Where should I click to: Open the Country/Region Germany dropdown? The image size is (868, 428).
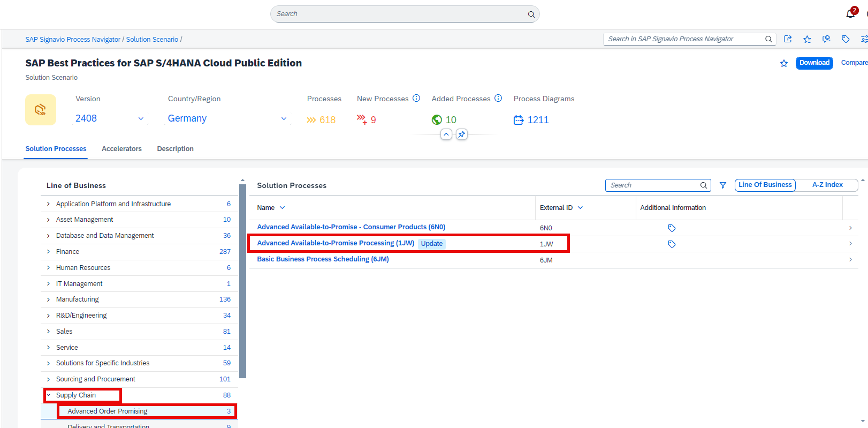click(227, 118)
